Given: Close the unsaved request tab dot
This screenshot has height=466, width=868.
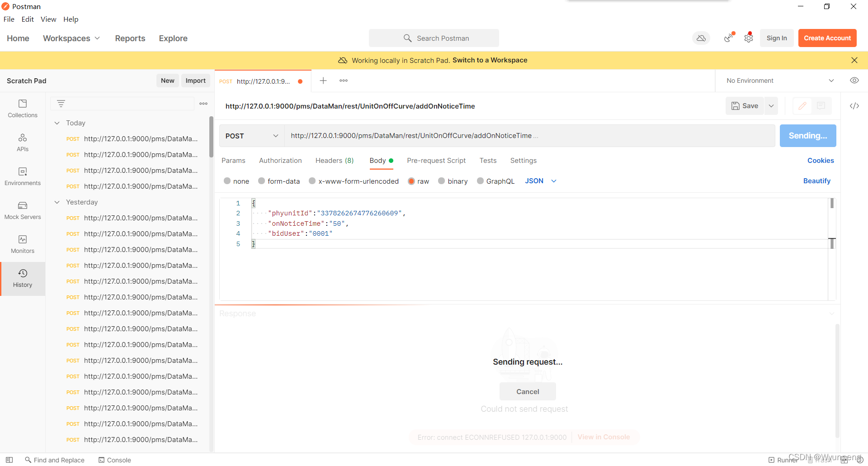Looking at the screenshot, I should [300, 81].
